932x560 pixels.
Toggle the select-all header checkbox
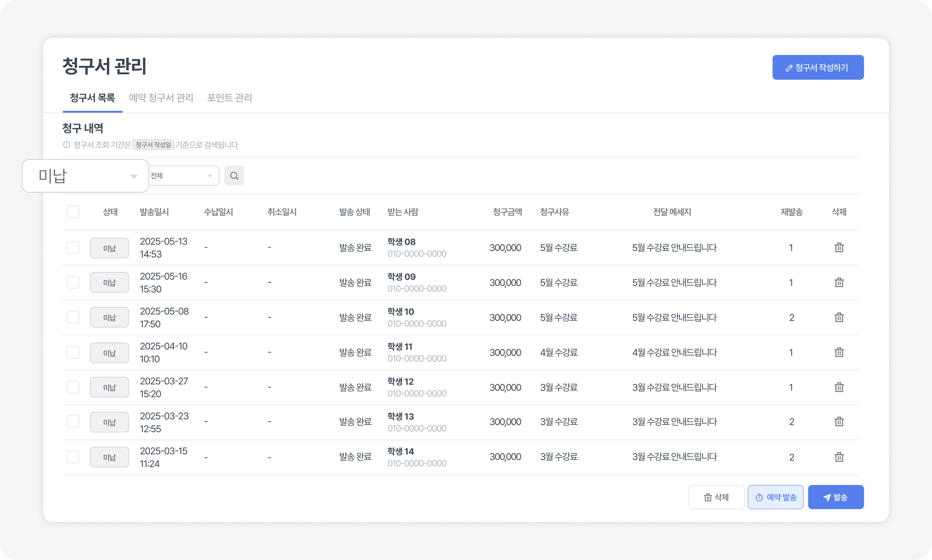click(x=73, y=212)
